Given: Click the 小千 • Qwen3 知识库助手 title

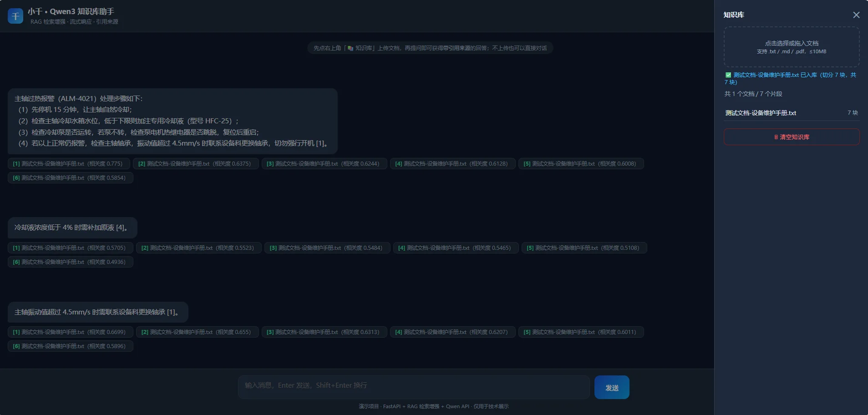Looking at the screenshot, I should tap(71, 11).
